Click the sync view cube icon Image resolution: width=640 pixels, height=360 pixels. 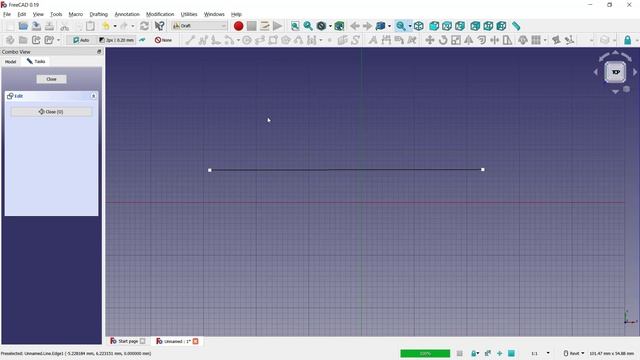point(380,26)
